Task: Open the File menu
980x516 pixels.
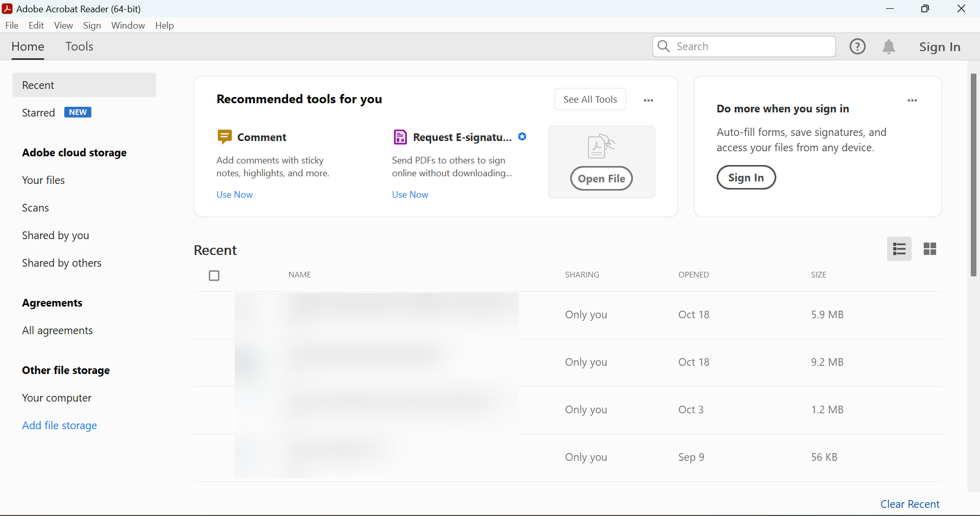Action: click(11, 25)
